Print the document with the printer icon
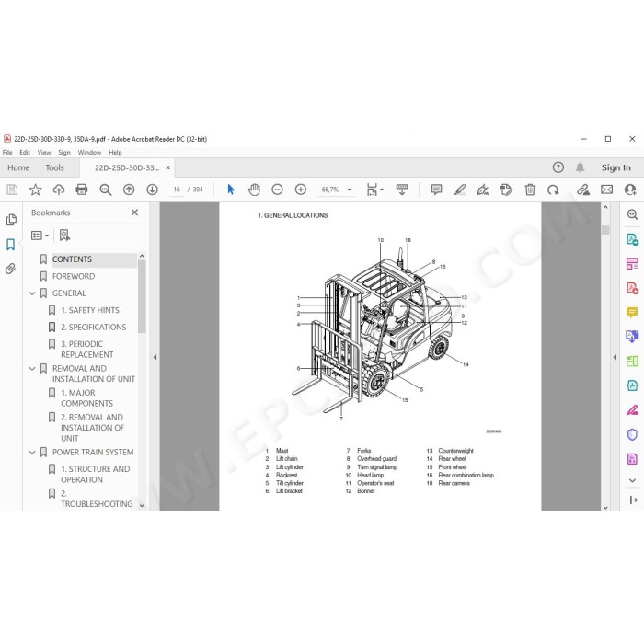The width and height of the screenshot is (644, 644). [x=82, y=190]
